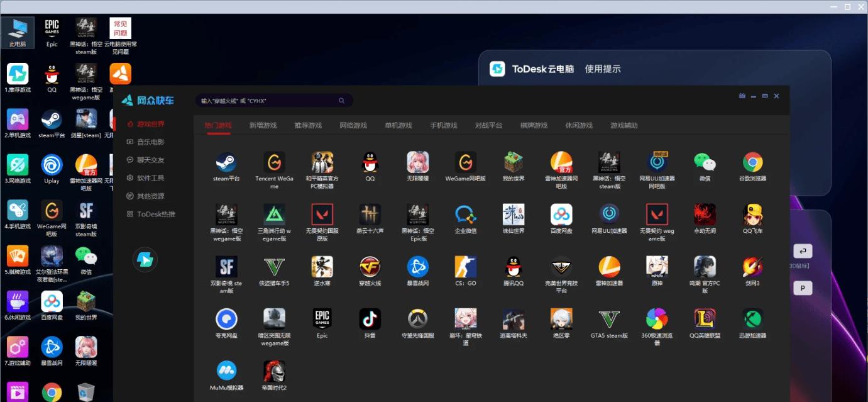
Task: Open 夸克网盘 icon
Action: tap(226, 319)
